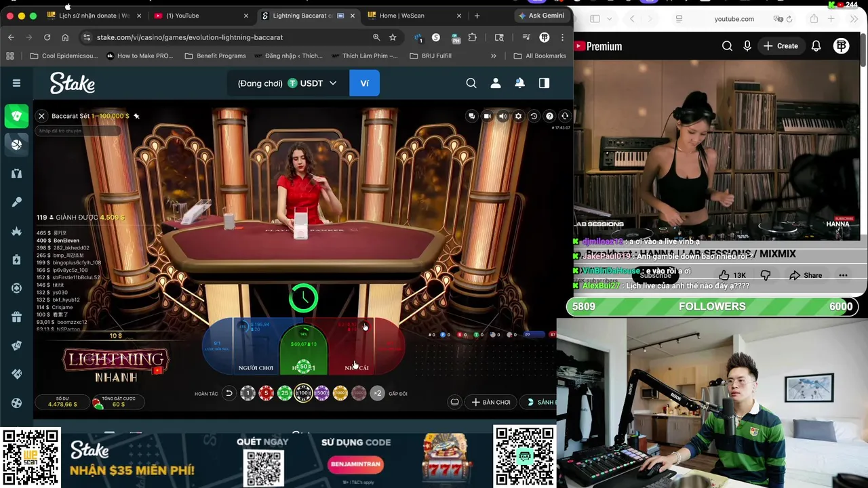Search Stake with the magnifier icon
Viewport: 868px width, 488px height.
click(x=471, y=83)
